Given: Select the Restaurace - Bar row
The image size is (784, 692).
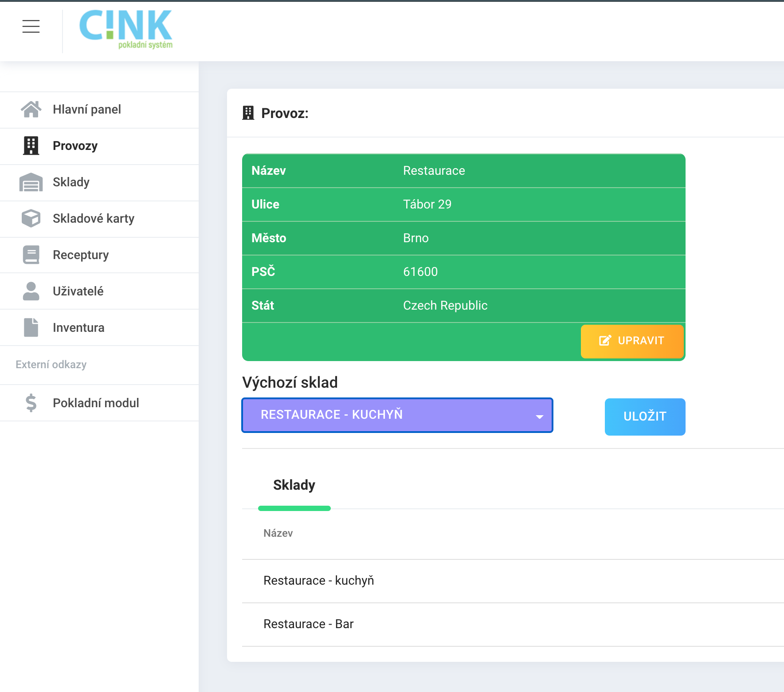Looking at the screenshot, I should coord(513,624).
